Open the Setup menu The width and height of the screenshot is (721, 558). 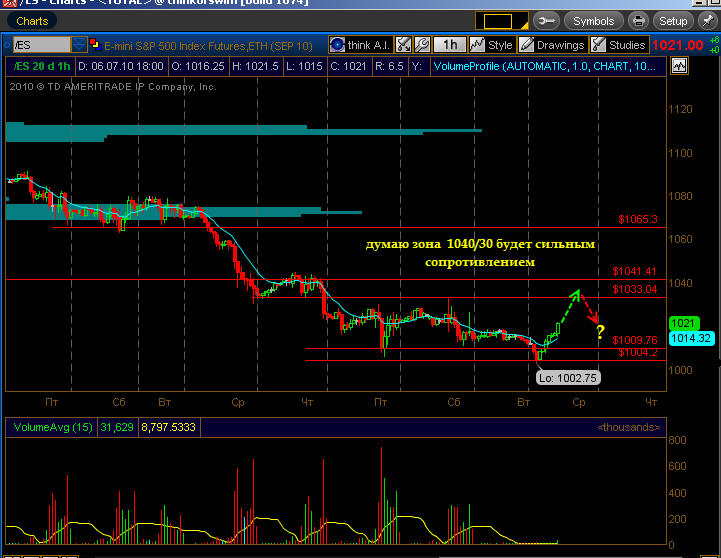[x=673, y=21]
